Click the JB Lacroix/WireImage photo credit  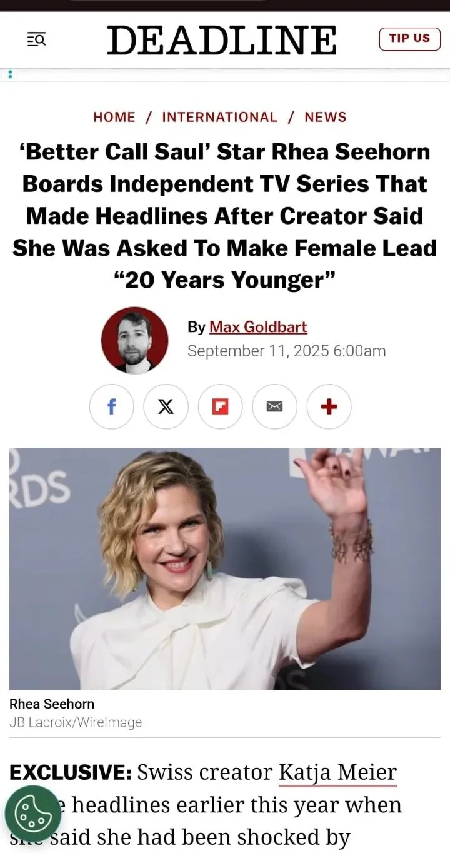click(x=76, y=722)
